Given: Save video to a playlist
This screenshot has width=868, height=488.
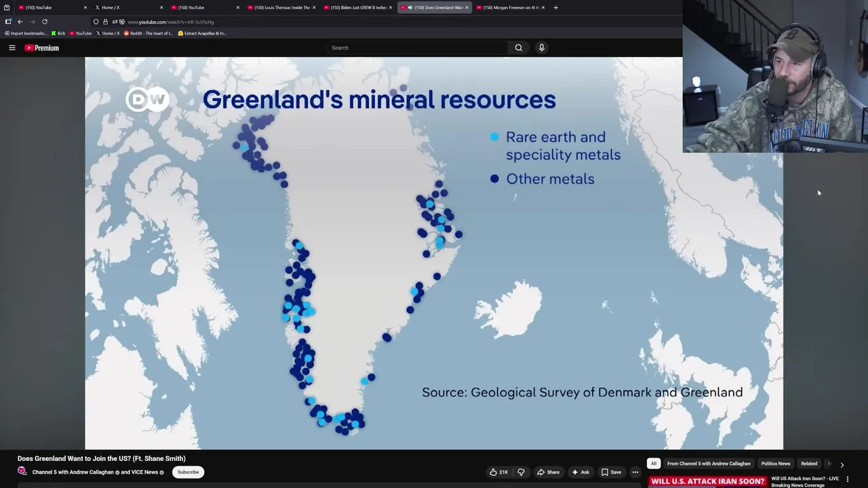Looking at the screenshot, I should click(x=611, y=472).
